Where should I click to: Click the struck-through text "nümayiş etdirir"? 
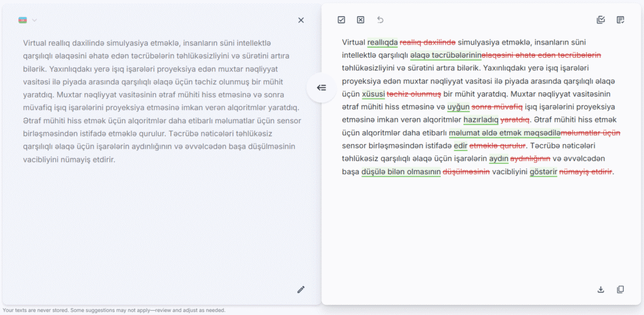click(585, 172)
